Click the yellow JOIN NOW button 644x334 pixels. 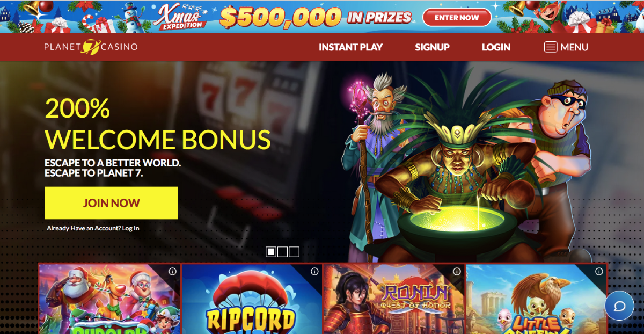112,203
